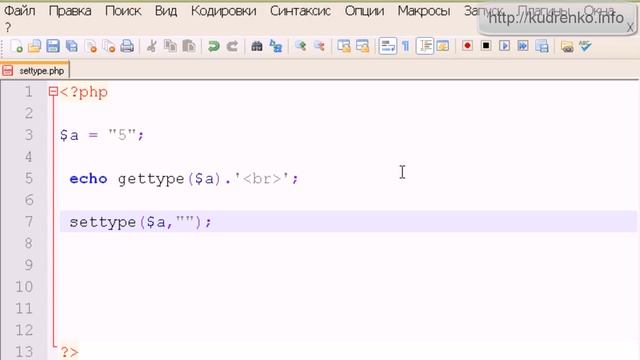
Task: Save the recorded macro icon
Action: point(542,46)
